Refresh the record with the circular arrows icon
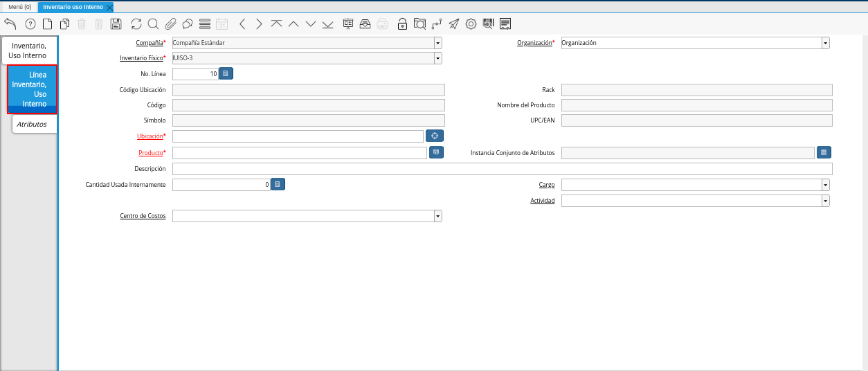 click(x=136, y=24)
